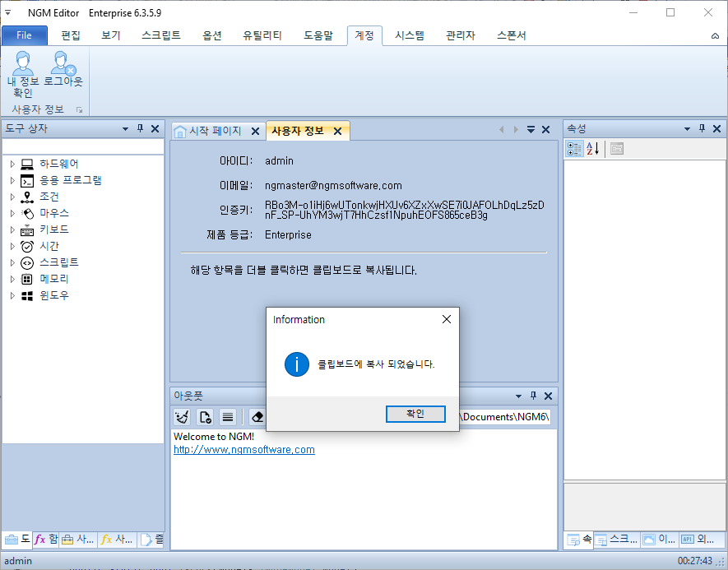This screenshot has width=728, height=570.
Task: Click the eraser icon in 아웃풋 toolbar
Action: coord(257,417)
